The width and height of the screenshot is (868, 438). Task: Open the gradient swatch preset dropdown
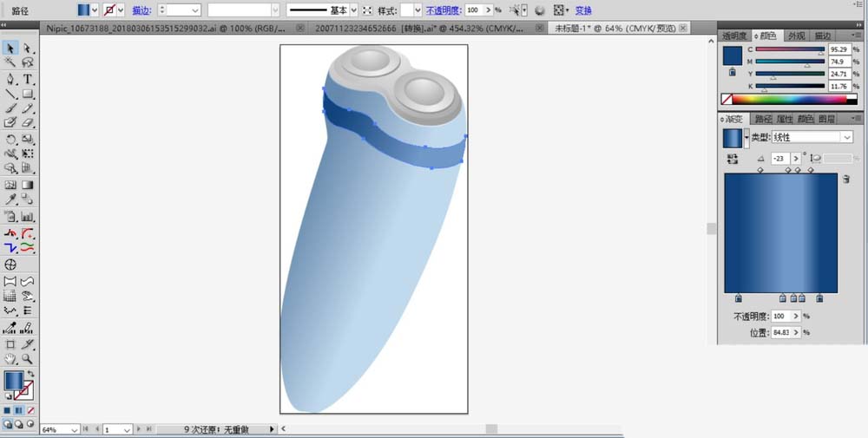click(x=746, y=138)
